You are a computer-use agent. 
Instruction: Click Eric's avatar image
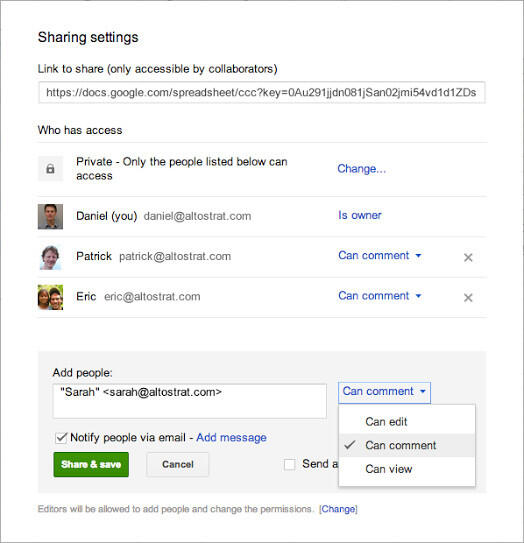click(x=50, y=297)
